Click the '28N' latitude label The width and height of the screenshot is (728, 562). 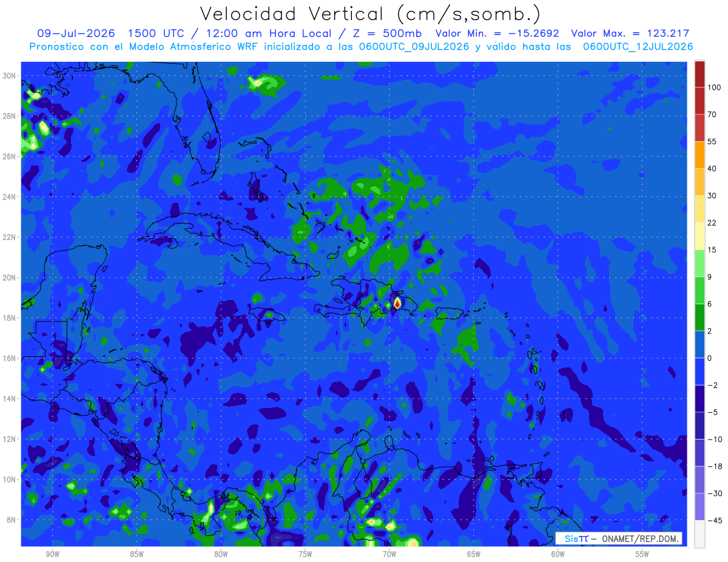click(10, 116)
